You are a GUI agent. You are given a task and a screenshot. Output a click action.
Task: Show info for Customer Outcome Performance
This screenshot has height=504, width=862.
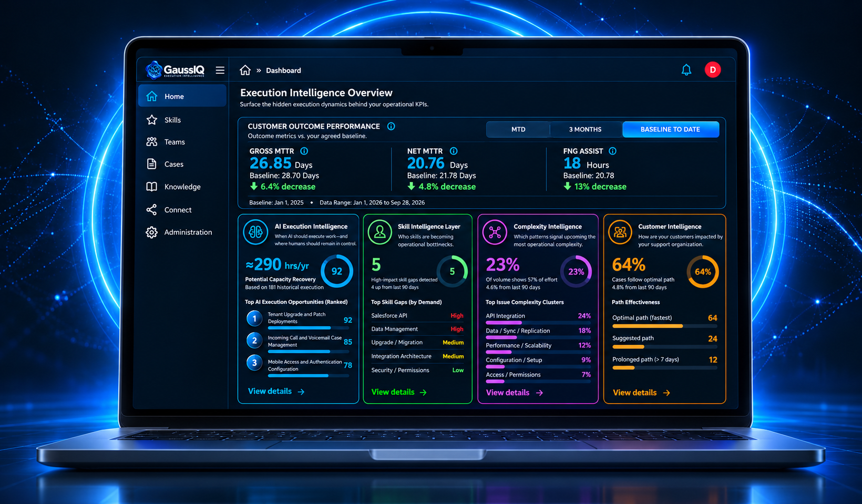click(x=391, y=126)
